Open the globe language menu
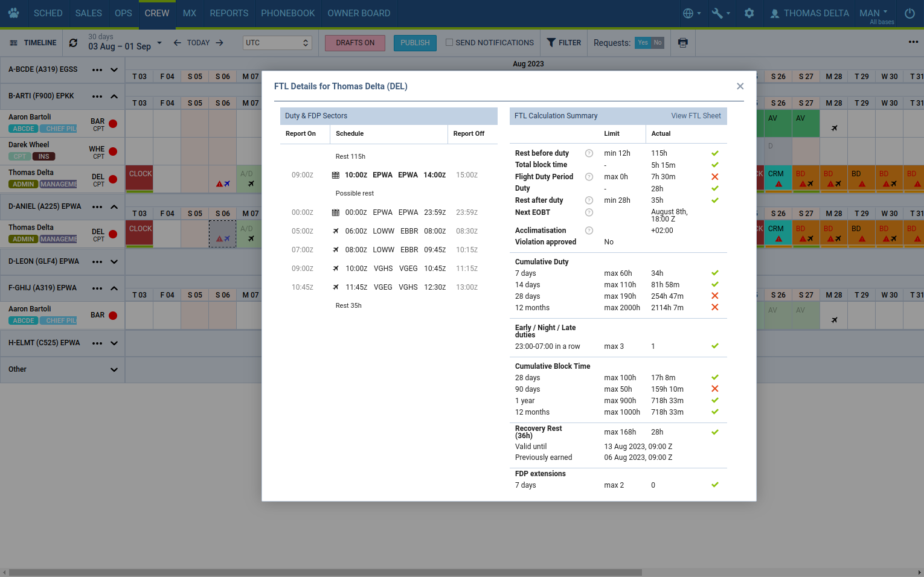Image resolution: width=924 pixels, height=577 pixels. 691,13
